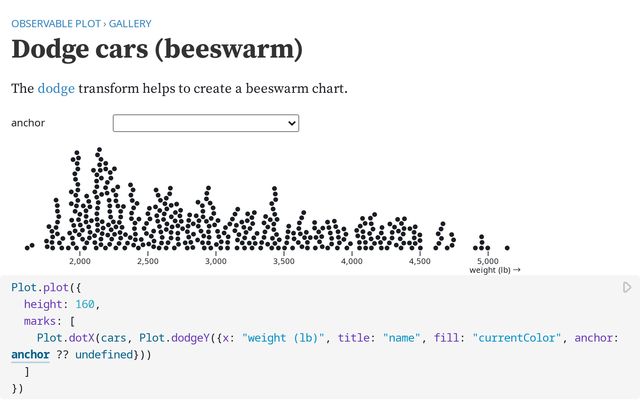The image size is (640, 400).
Task: Click the "anchor" label beside the select
Action: pyautogui.click(x=28, y=123)
